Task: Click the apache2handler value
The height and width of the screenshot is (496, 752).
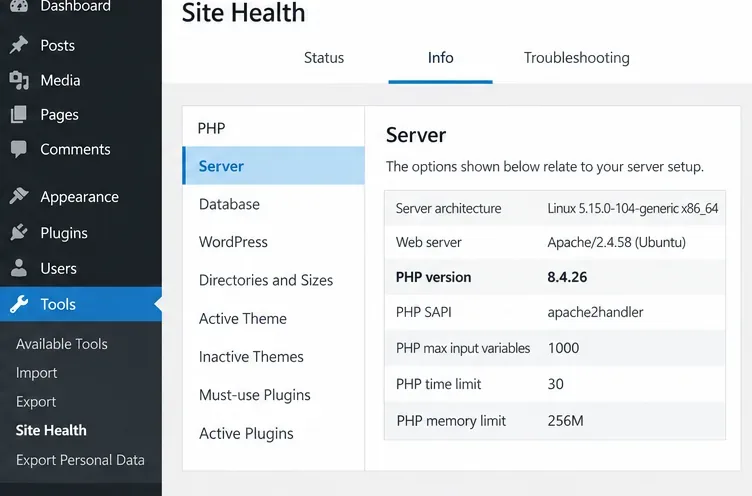Action: coord(595,312)
